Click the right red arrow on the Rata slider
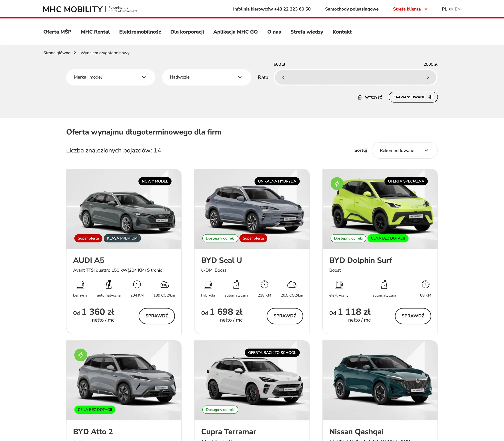This screenshot has height=441, width=504. pos(428,77)
